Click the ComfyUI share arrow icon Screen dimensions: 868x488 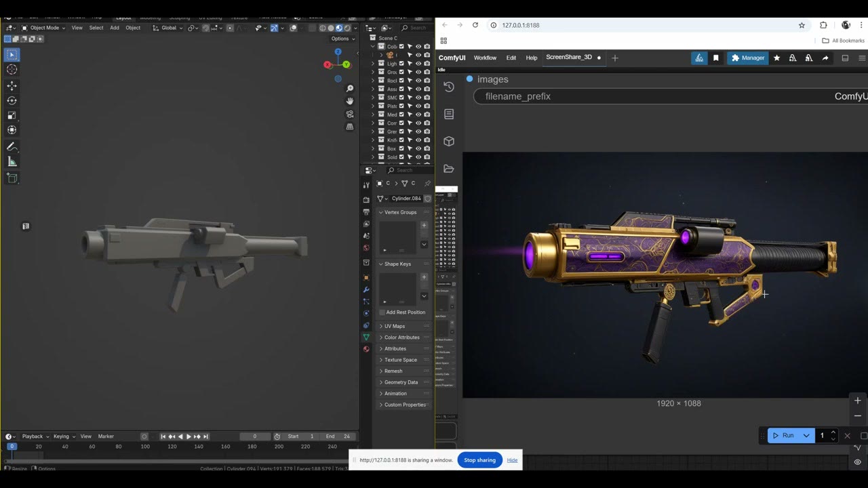pos(825,58)
